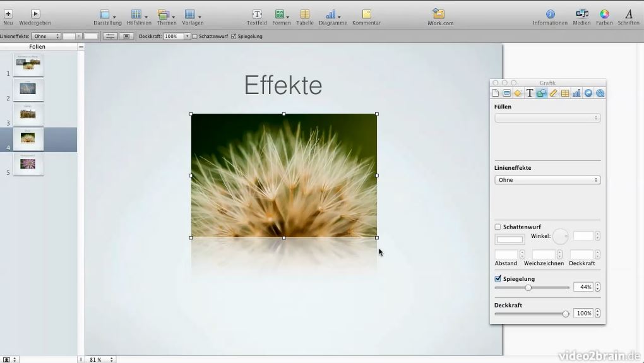Click the 100% opacity value field in inspector
644x363 pixels.
(583, 313)
